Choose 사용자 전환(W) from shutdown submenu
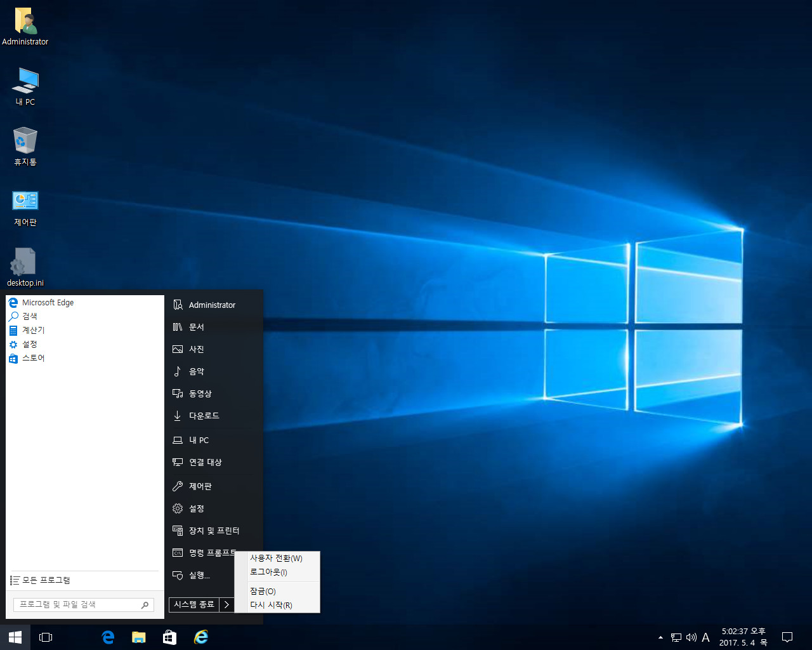812x650 pixels. pos(277,559)
